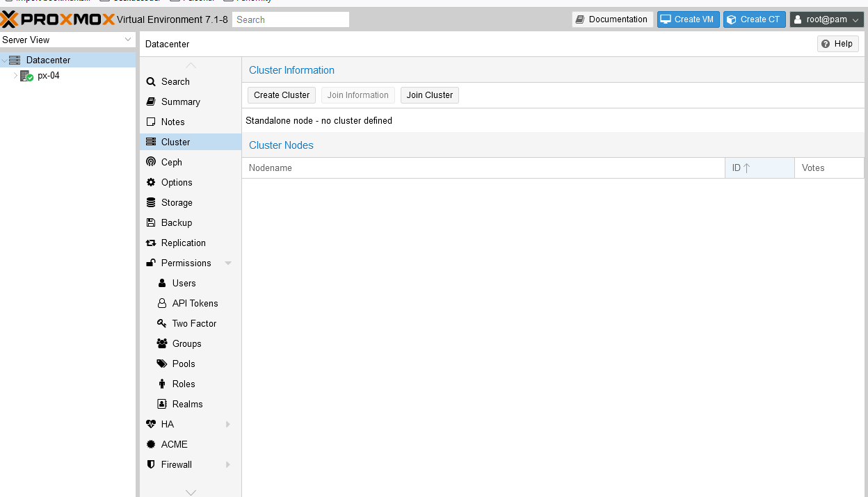Open the Options menu item

click(x=177, y=182)
